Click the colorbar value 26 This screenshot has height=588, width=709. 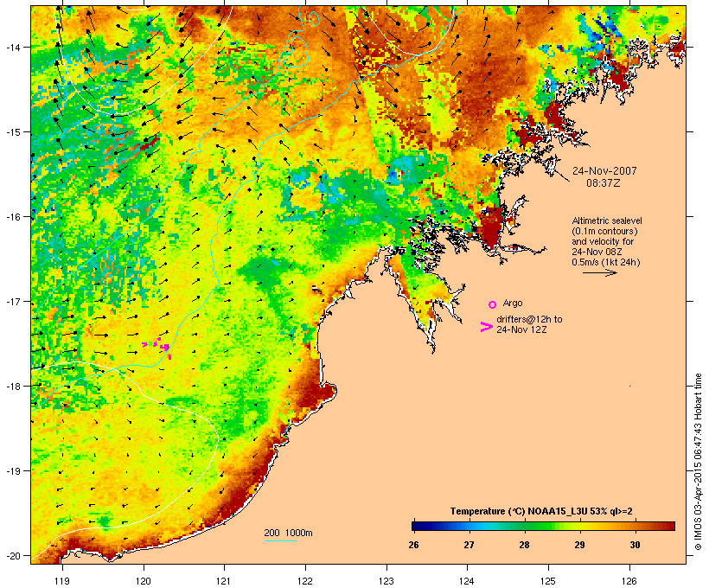click(414, 545)
